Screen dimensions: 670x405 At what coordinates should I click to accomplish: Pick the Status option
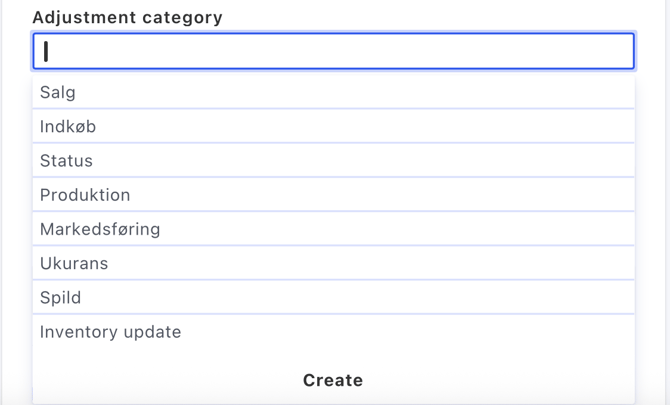[x=333, y=161]
